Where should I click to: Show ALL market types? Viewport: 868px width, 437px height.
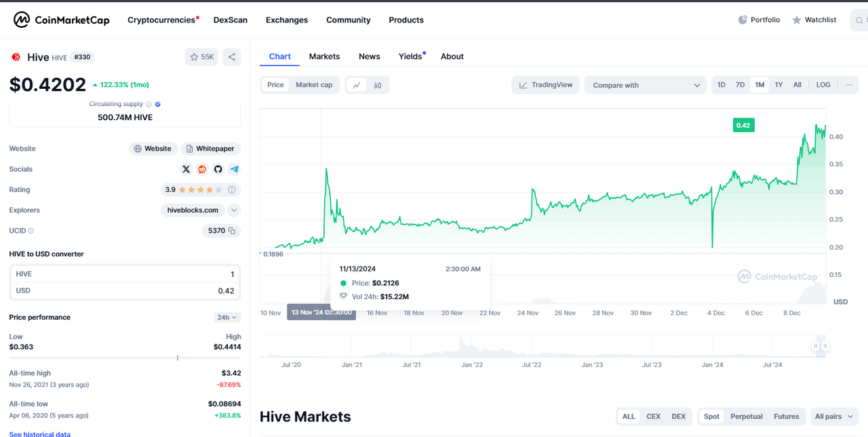[629, 417]
